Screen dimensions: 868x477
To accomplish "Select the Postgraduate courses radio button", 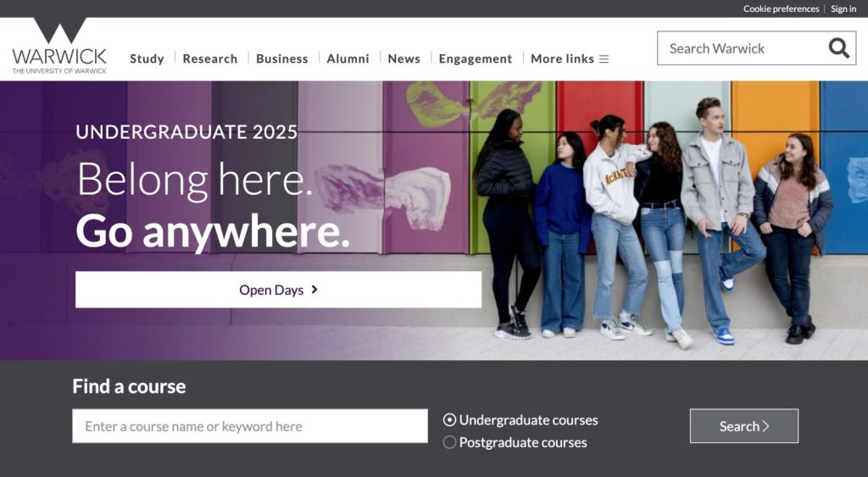I will tap(449, 442).
